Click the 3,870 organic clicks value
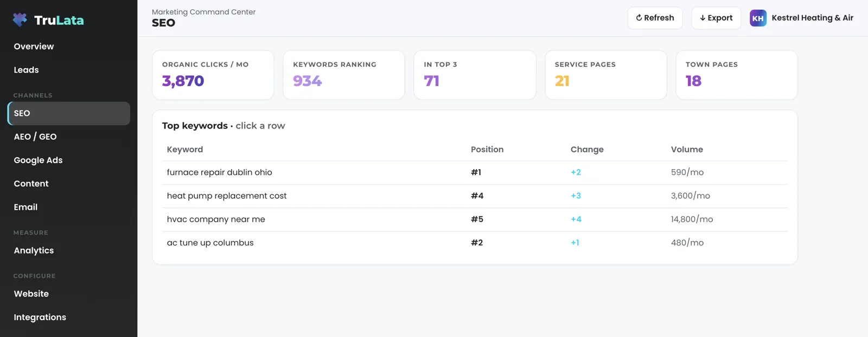Viewport: 868px width, 337px height. pos(183,81)
